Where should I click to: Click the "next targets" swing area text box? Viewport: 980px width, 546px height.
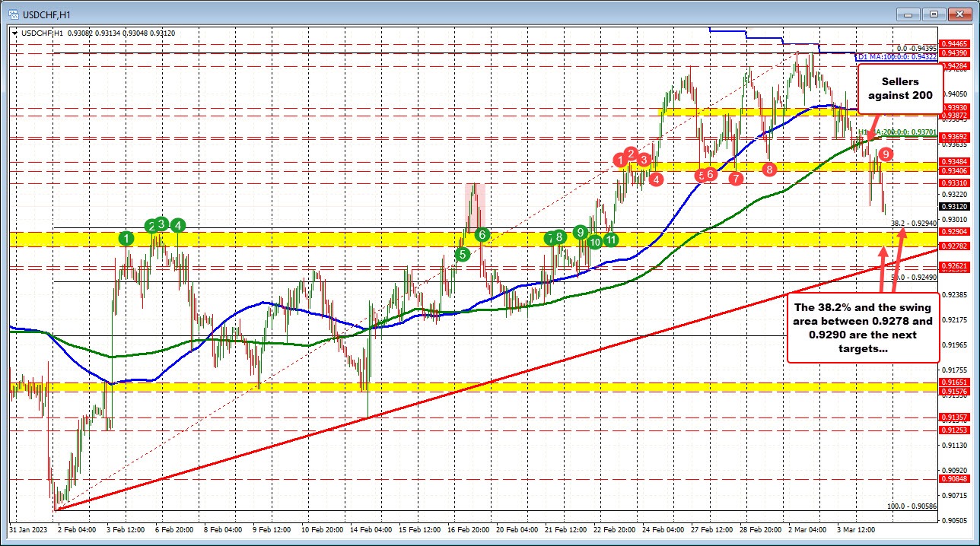864,327
